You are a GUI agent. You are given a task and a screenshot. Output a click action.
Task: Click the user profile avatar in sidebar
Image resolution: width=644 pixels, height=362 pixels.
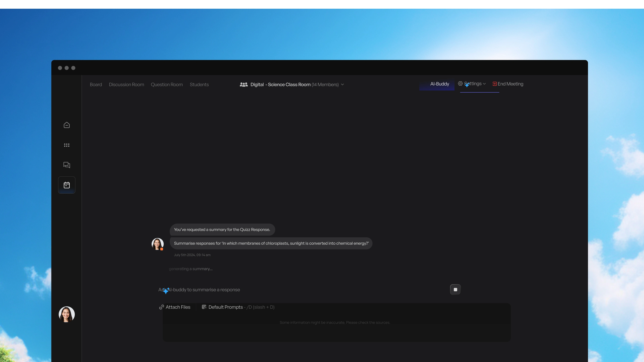tap(67, 314)
